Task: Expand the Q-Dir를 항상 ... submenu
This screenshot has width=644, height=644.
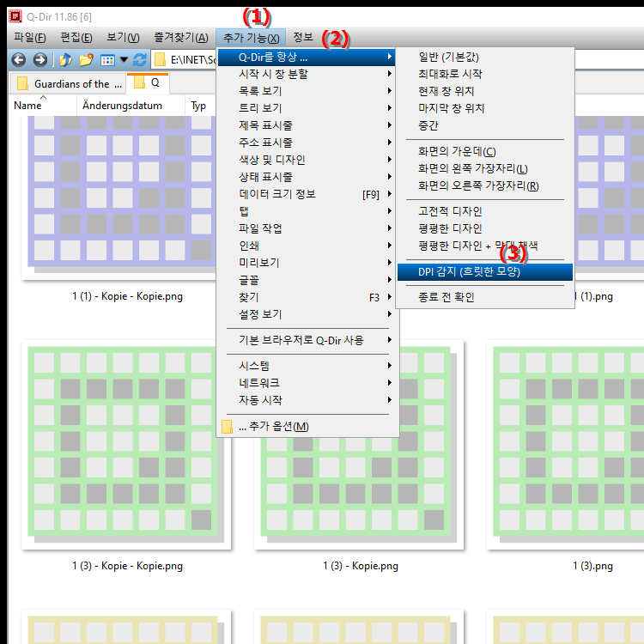Action: click(x=307, y=57)
